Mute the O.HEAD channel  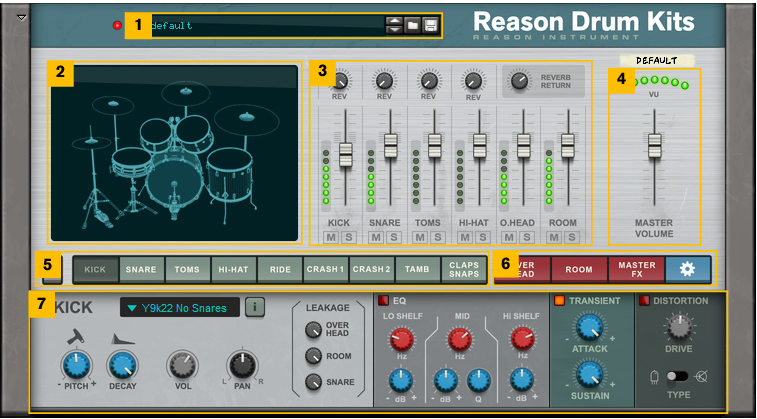pyautogui.click(x=509, y=237)
